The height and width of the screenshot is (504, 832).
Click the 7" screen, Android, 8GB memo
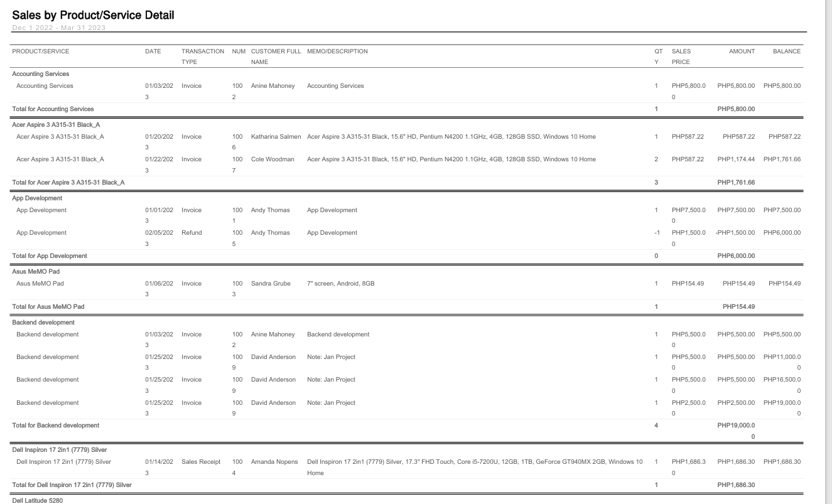[x=341, y=284]
